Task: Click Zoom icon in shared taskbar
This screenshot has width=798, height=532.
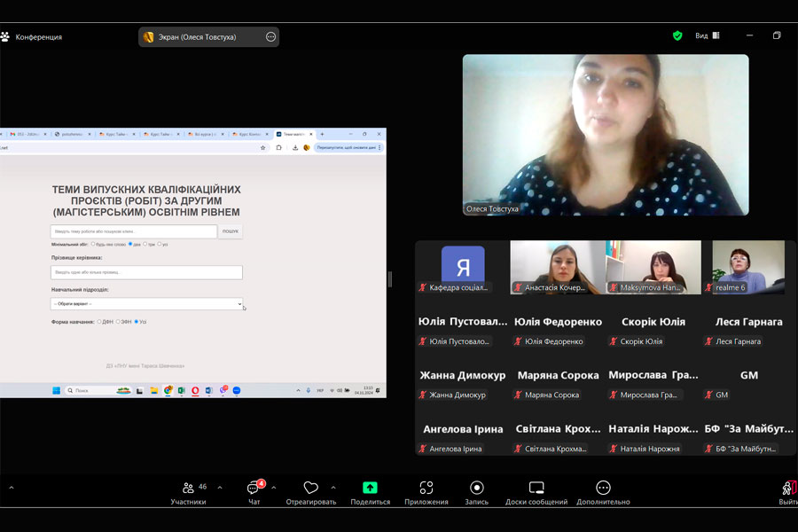Action: [237, 390]
